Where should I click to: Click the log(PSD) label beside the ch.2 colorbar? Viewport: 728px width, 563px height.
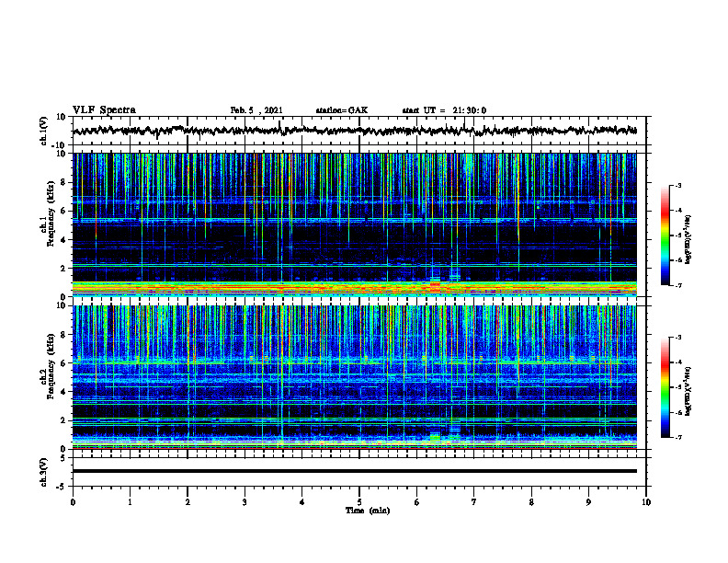pyautogui.click(x=688, y=391)
